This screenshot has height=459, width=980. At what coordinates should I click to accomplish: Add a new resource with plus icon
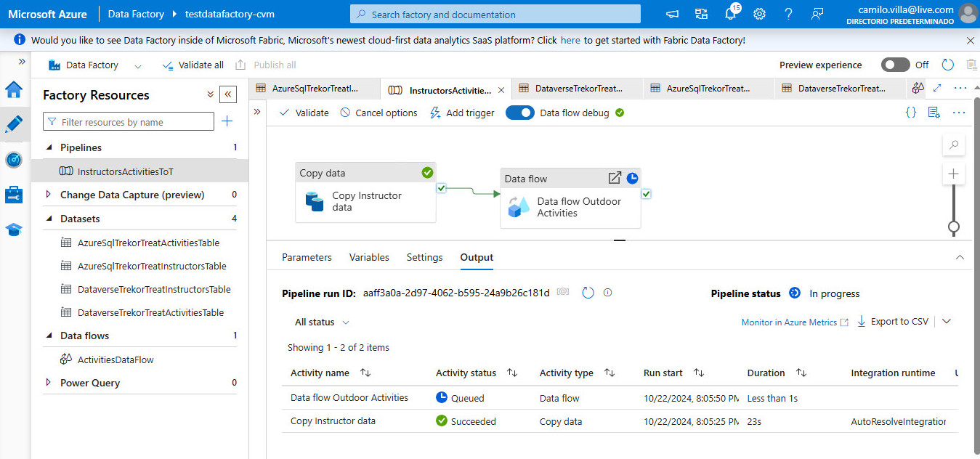tap(227, 121)
